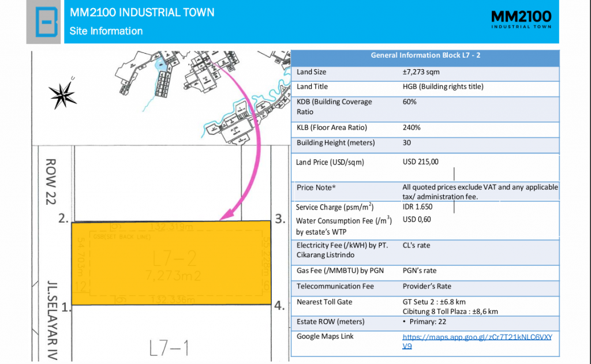Click the compass star north indicator
Viewport: 591px width, 364px height.
pos(62,93)
